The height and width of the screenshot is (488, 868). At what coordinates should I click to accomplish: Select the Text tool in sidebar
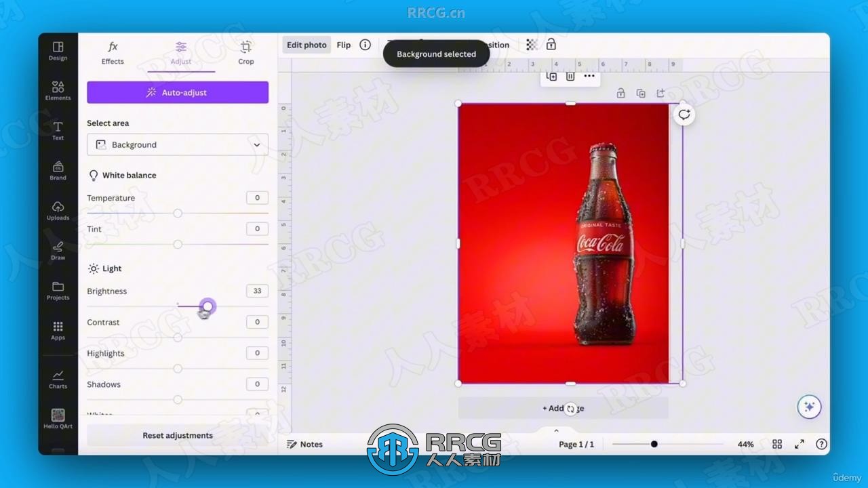click(58, 131)
